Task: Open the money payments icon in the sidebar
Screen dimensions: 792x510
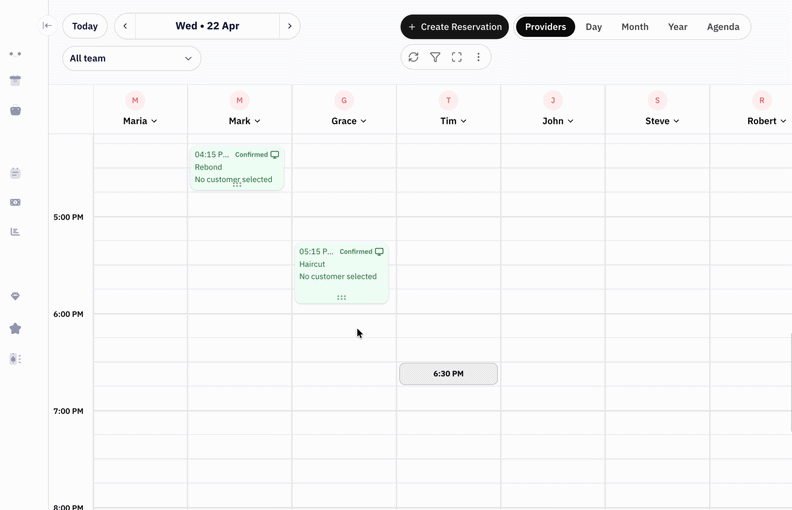Action: 15,202
